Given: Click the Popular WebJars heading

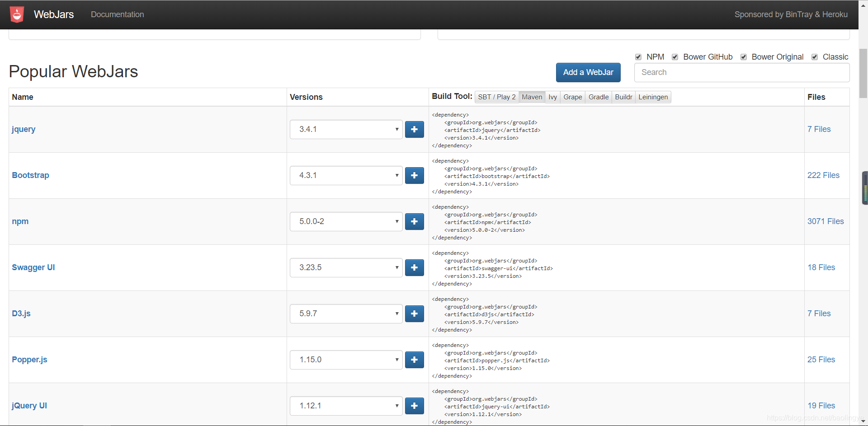Looking at the screenshot, I should click(73, 71).
